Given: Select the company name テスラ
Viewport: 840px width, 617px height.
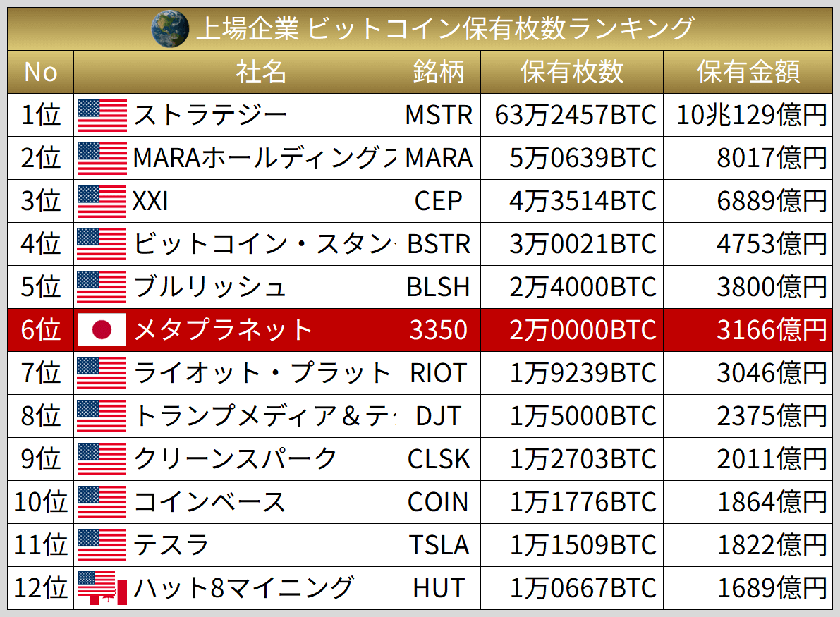Looking at the screenshot, I should point(171,545).
